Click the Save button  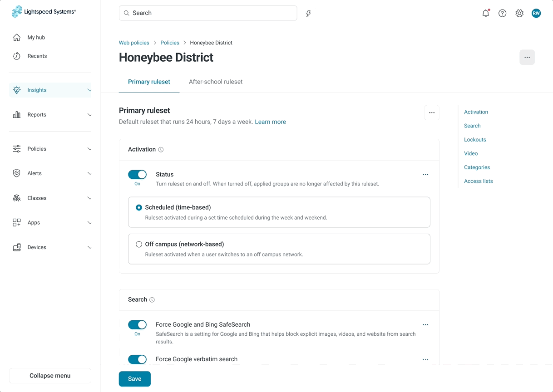click(135, 379)
